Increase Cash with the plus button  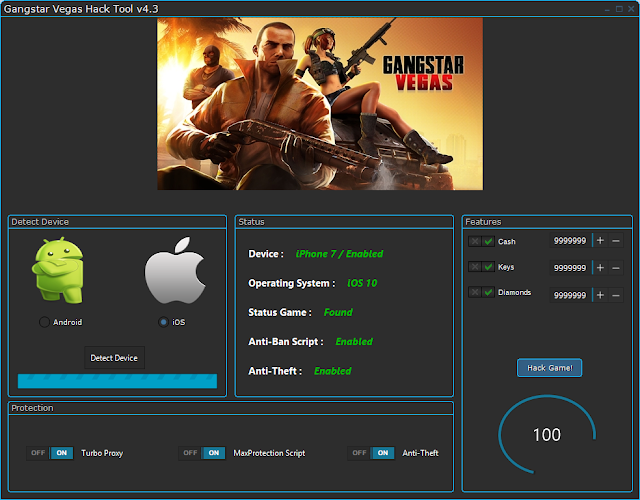[600, 241]
